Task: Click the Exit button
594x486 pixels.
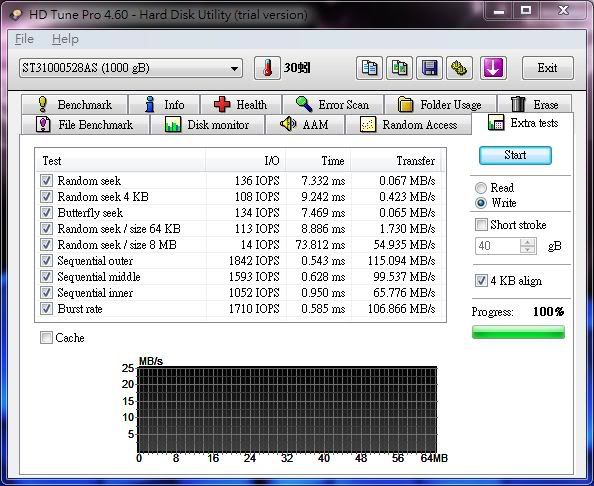Action: click(x=547, y=68)
